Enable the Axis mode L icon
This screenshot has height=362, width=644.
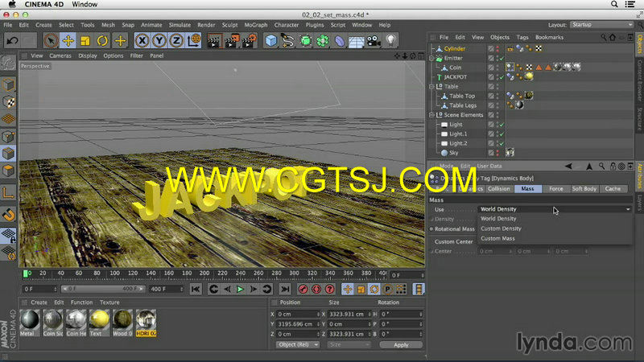(8, 192)
